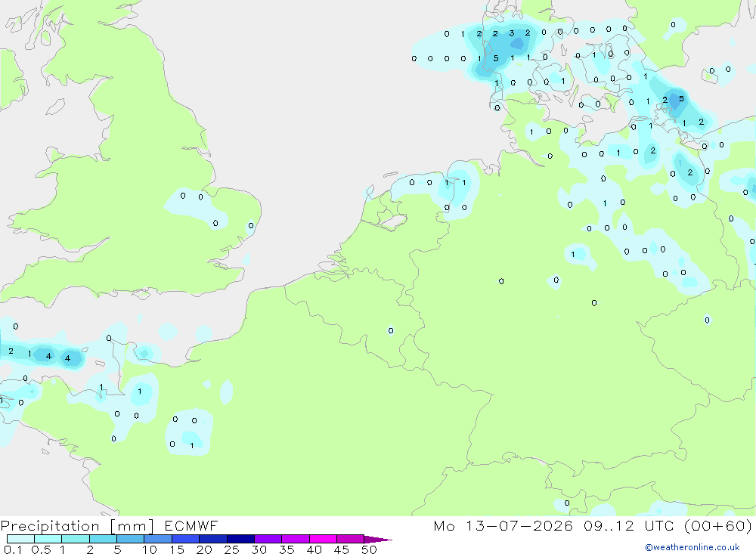Click the ECMWF model label
Screen dimensions: 756x554
point(191,525)
